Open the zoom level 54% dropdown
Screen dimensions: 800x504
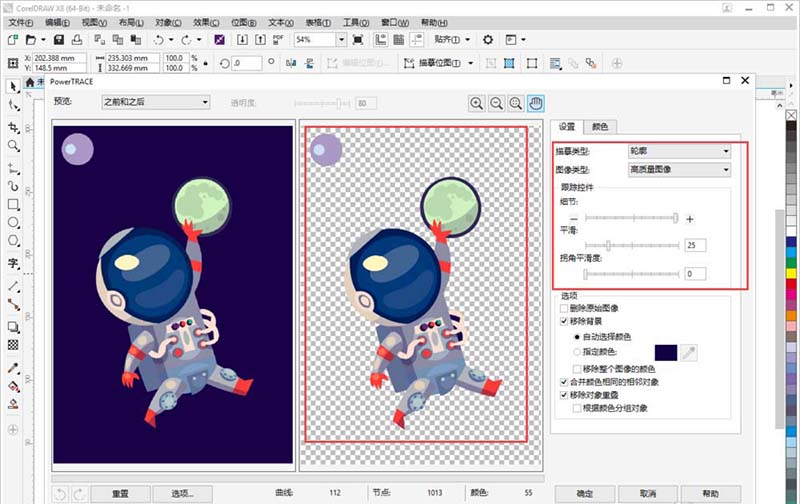coord(341,40)
